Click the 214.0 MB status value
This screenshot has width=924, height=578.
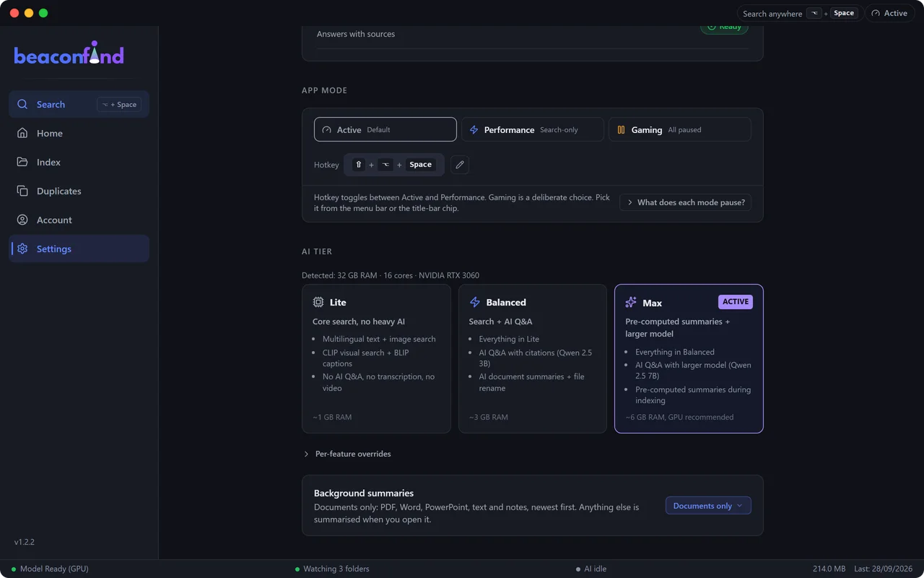[x=829, y=569]
